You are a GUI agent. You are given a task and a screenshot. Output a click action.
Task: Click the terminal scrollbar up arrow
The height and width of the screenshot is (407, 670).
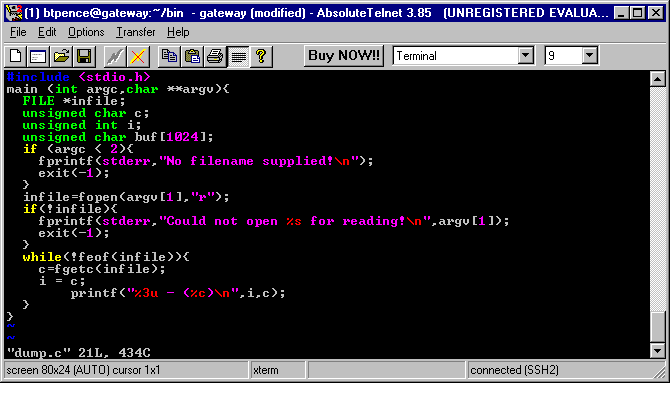(x=657, y=79)
